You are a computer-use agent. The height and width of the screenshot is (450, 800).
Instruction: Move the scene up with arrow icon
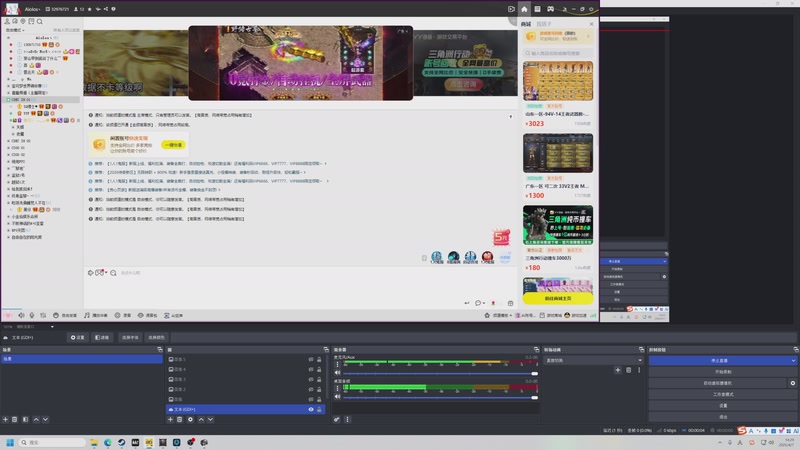pos(36,419)
